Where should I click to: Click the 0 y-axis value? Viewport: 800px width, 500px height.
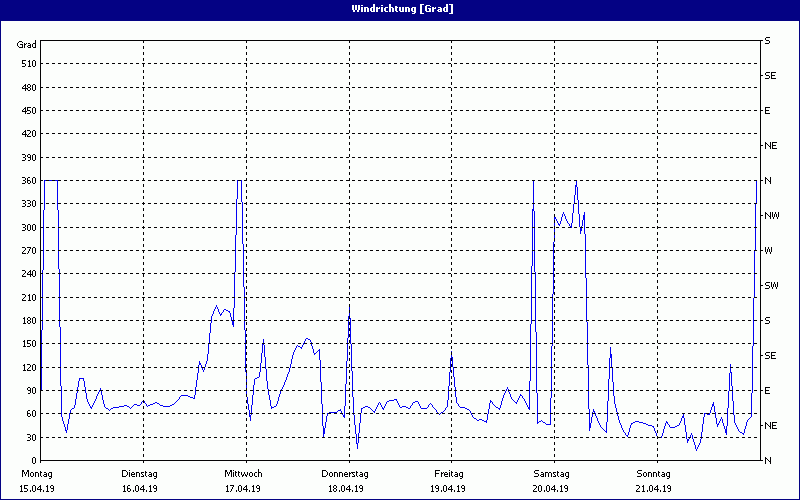pyautogui.click(x=34, y=460)
